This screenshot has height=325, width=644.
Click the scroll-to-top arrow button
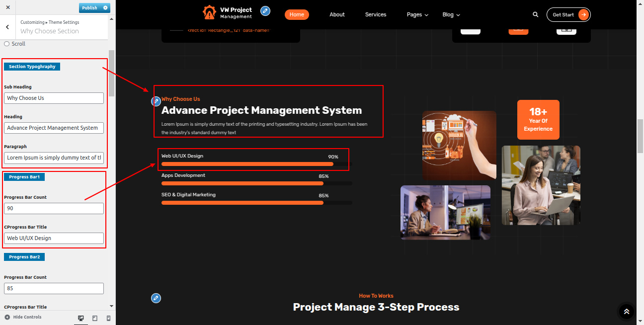click(626, 312)
